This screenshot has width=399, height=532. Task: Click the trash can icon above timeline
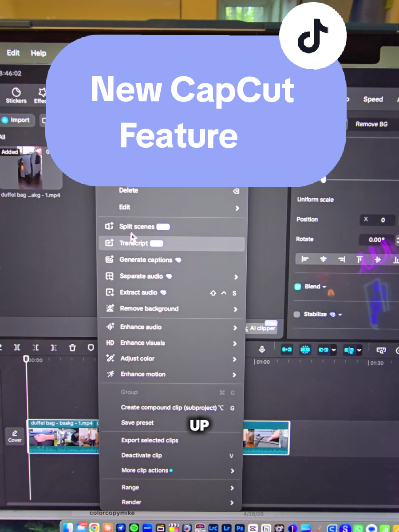coord(72,347)
